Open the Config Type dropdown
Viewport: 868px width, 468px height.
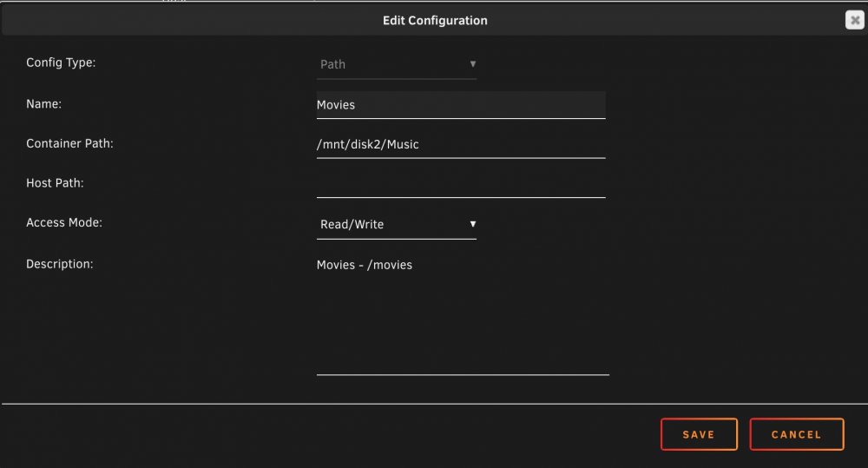coord(397,64)
